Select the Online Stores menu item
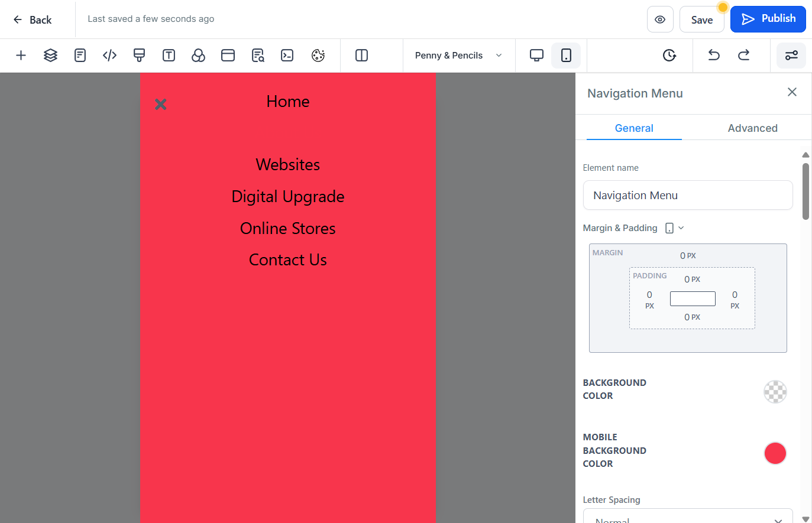This screenshot has width=812, height=523. (x=288, y=228)
